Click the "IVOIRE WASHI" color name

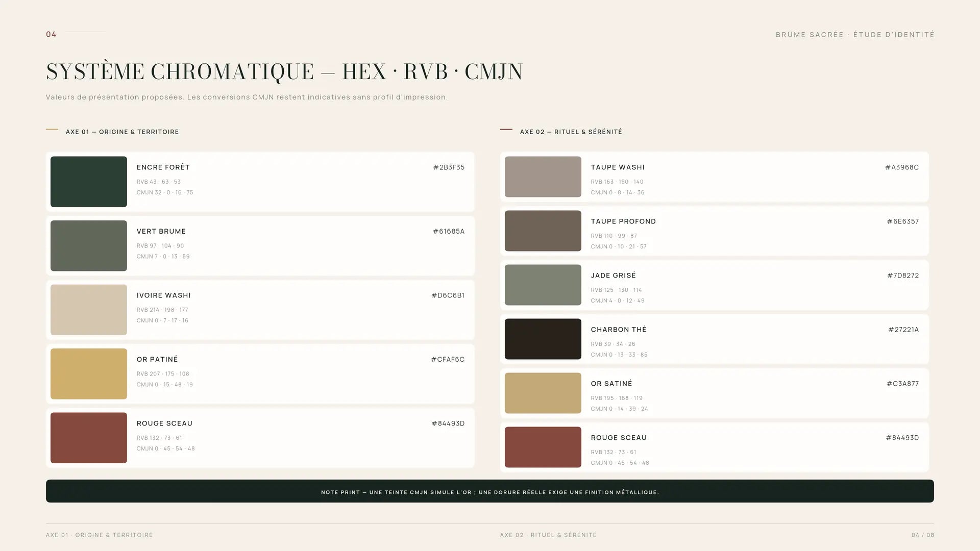pos(164,295)
